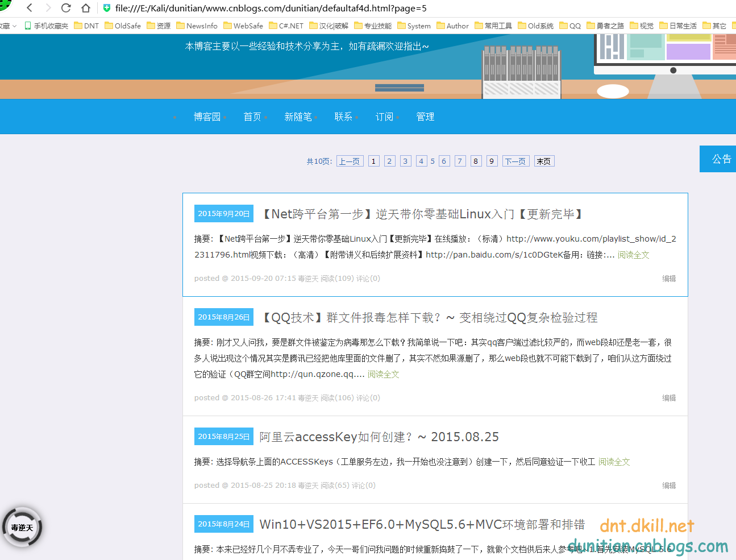Click the 2015年8月25日 date label
This screenshot has height=560, width=736.
coord(224,437)
